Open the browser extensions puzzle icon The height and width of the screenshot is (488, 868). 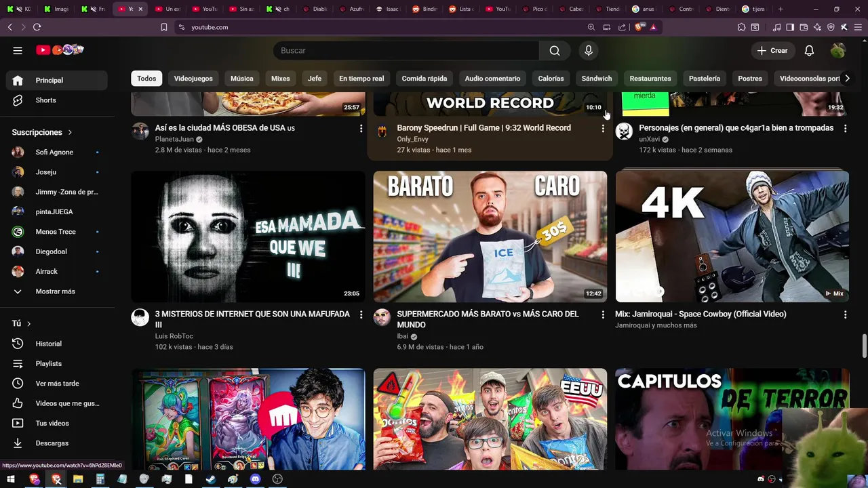[x=741, y=27]
